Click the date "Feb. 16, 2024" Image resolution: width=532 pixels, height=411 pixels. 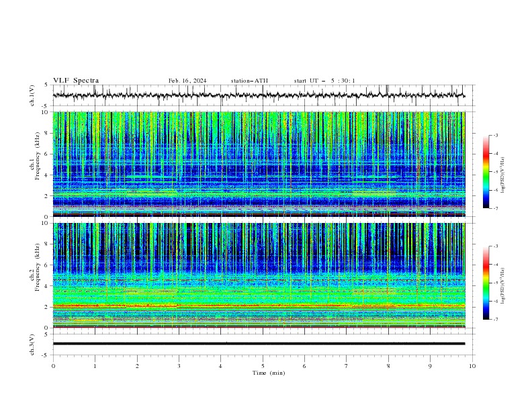click(x=187, y=81)
